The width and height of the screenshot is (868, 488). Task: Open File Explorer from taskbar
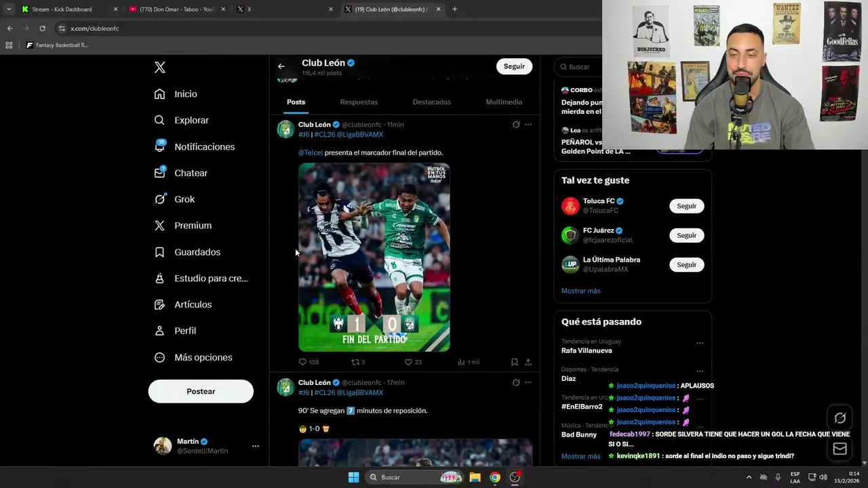(x=475, y=477)
